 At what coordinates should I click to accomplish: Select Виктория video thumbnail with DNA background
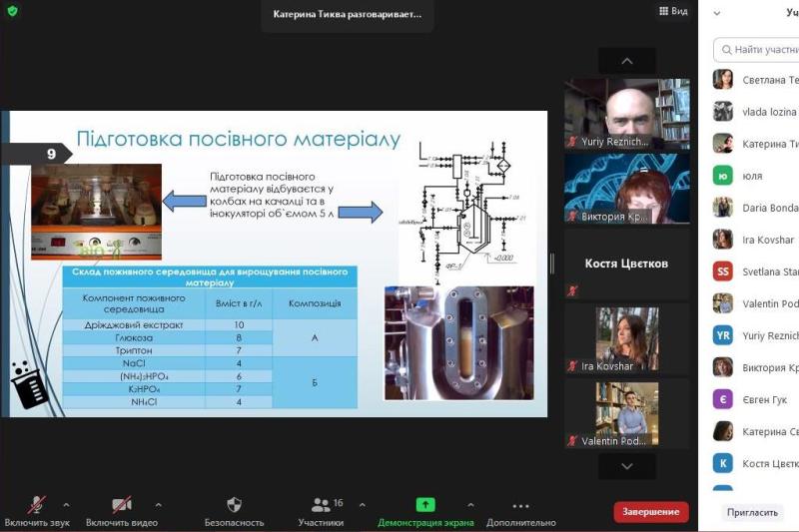[627, 189]
